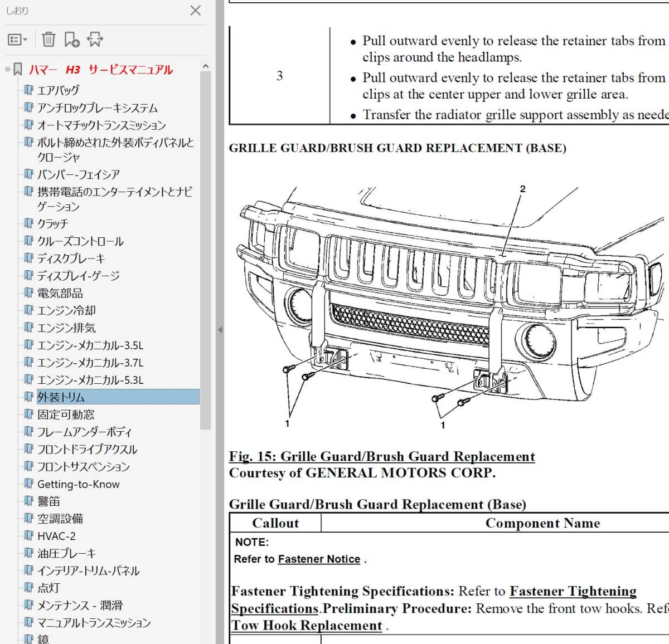The height and width of the screenshot is (644, 669).
Task: Open 携帯電話のエンターテイメントとナビゲーション bookmark
Action: coord(115,199)
